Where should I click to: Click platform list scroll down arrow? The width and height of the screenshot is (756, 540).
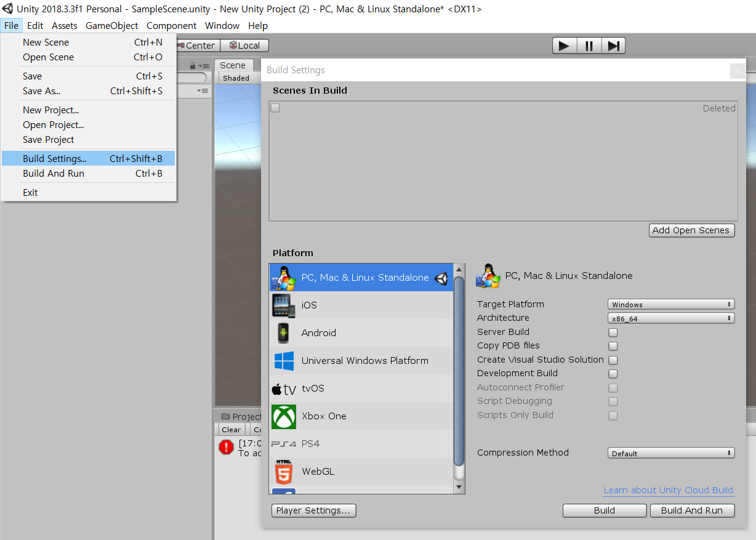tap(459, 487)
